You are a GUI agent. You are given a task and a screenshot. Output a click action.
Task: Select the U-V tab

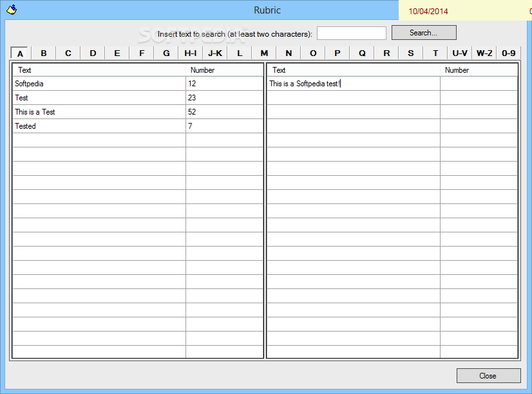(460, 53)
